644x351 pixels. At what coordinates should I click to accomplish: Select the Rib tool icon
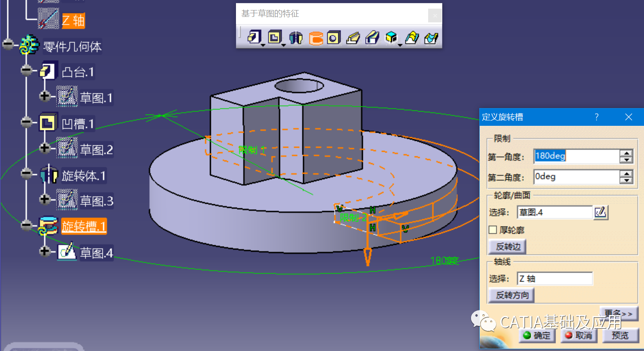(353, 37)
